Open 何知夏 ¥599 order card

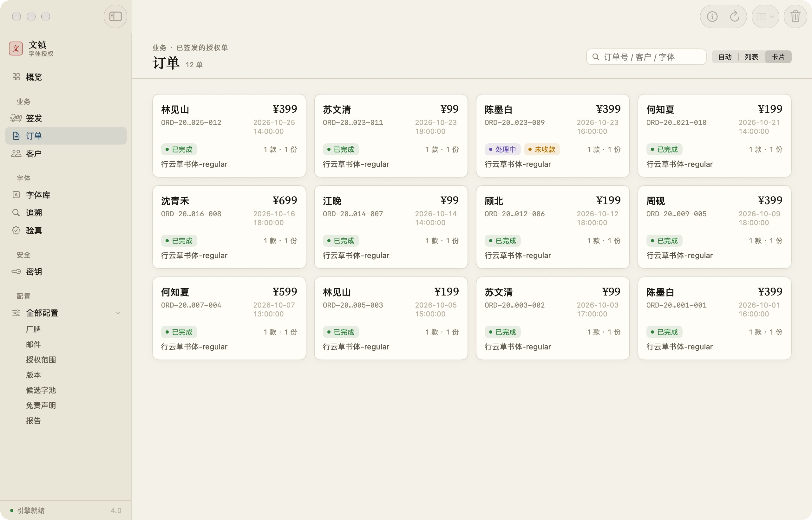pyautogui.click(x=229, y=318)
